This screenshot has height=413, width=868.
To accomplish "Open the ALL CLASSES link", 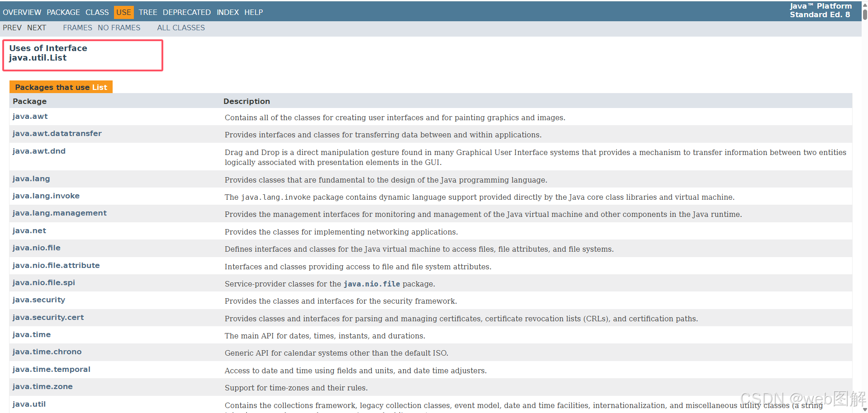I will (181, 28).
